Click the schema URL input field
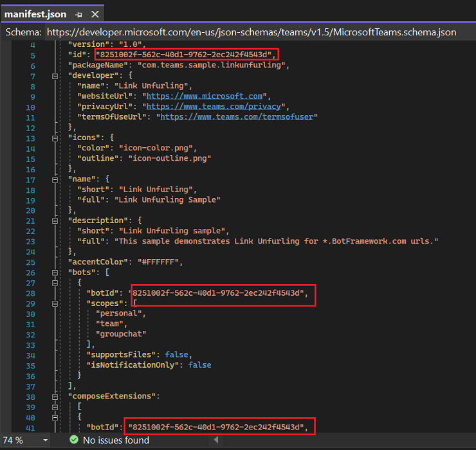The image size is (476, 450). (x=260, y=32)
